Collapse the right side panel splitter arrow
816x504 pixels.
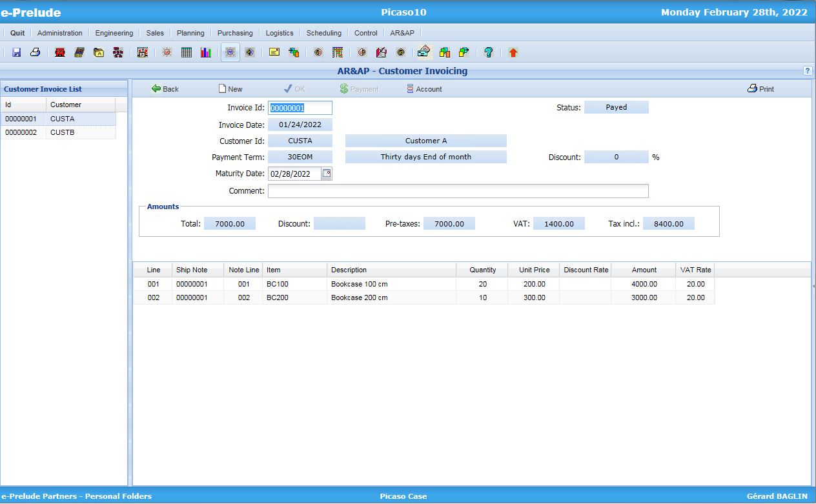[x=813, y=285]
